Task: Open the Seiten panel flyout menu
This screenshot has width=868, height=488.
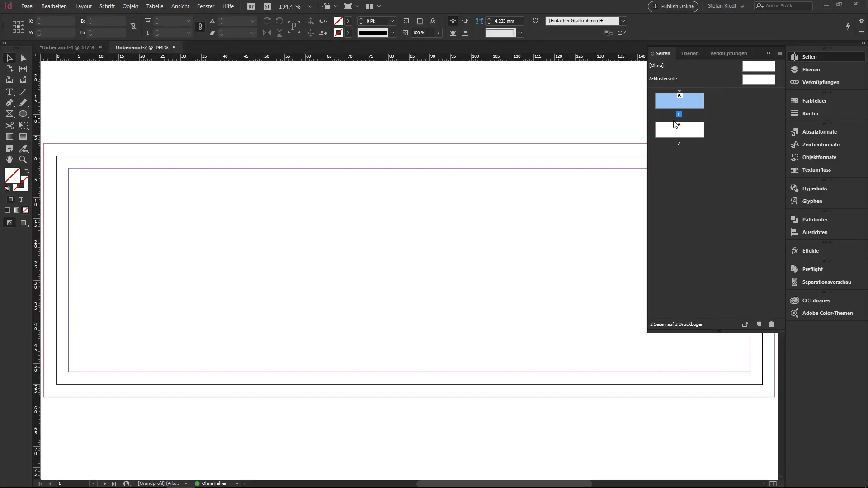Action: tap(780, 53)
